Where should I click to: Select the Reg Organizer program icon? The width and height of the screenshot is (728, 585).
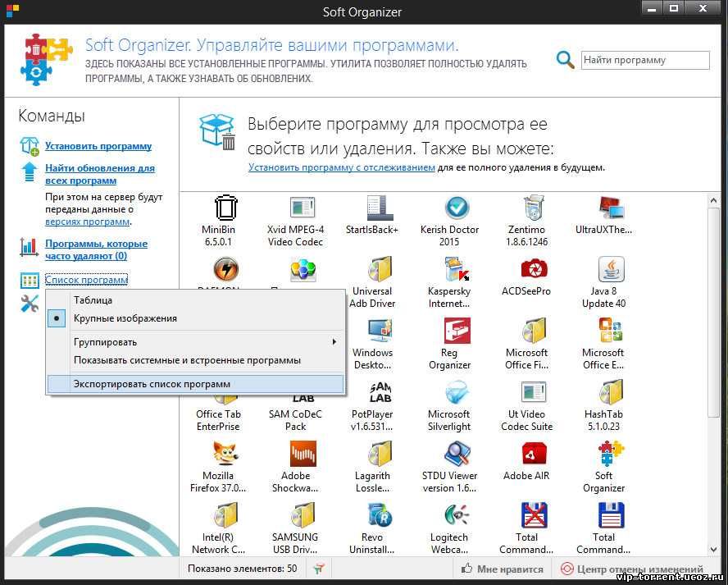pyautogui.click(x=457, y=331)
